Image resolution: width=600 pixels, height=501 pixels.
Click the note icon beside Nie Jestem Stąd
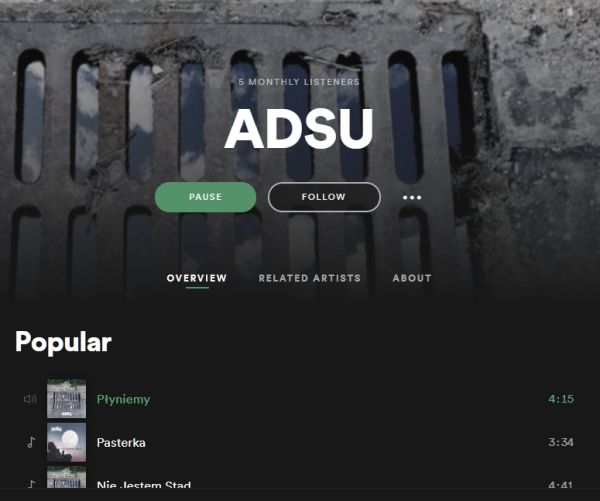click(x=32, y=484)
